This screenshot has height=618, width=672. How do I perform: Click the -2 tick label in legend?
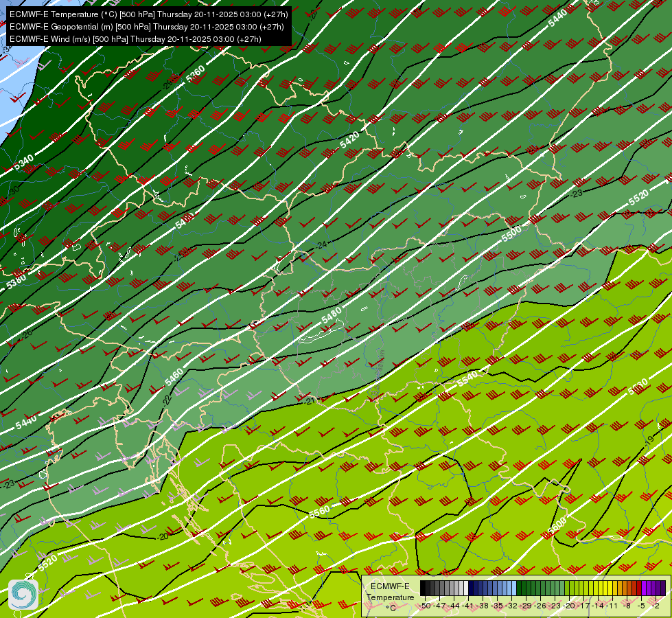click(656, 606)
